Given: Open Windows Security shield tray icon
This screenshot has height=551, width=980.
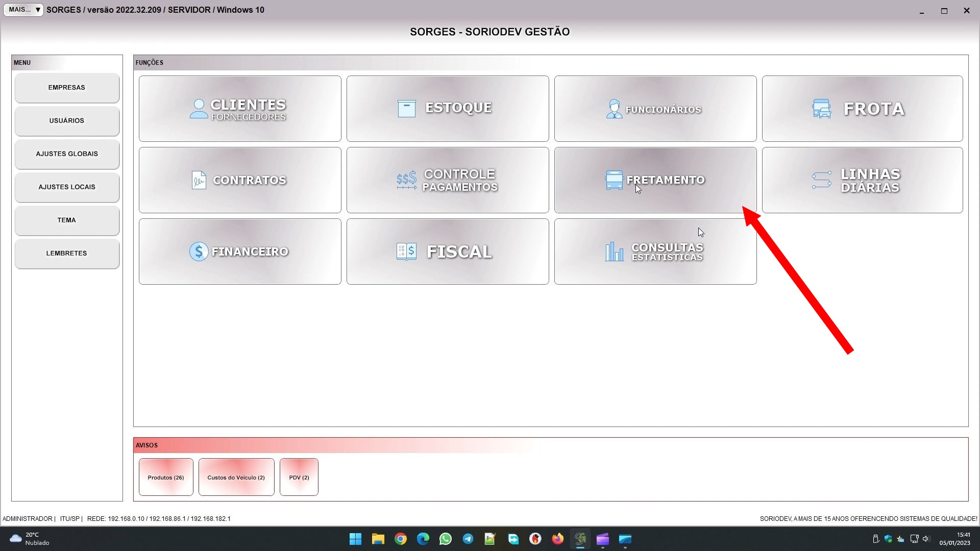Looking at the screenshot, I should coord(888,539).
